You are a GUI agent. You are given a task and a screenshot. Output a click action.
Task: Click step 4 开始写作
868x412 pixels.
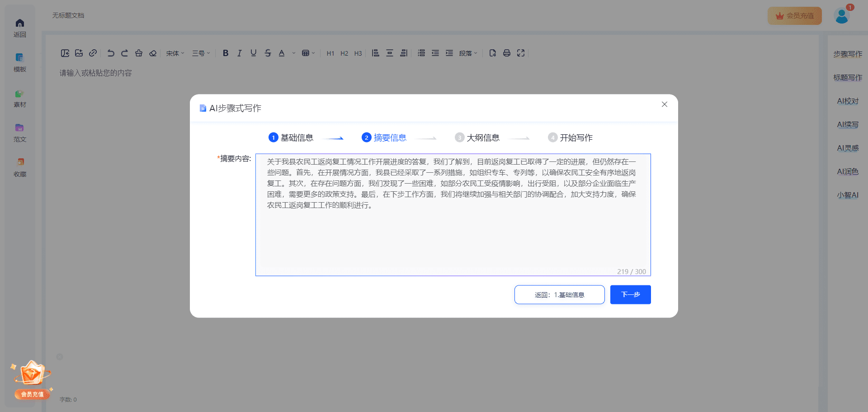(x=570, y=137)
